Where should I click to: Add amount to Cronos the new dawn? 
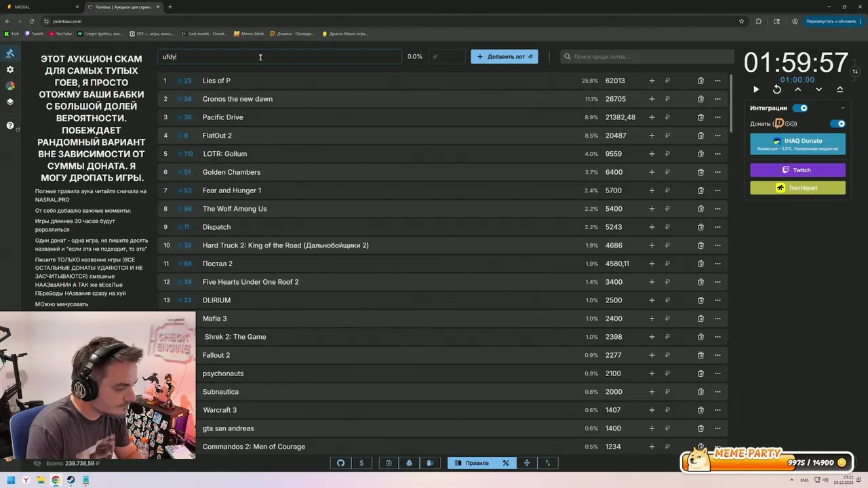click(652, 99)
